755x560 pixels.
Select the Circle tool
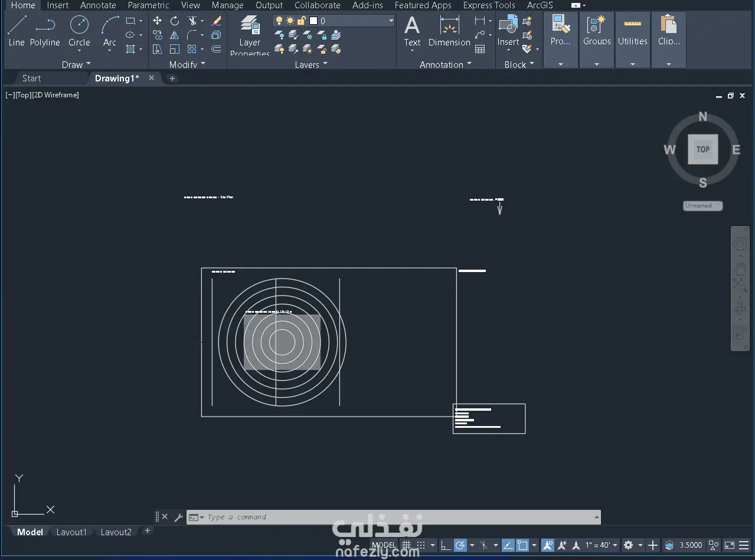[79, 31]
